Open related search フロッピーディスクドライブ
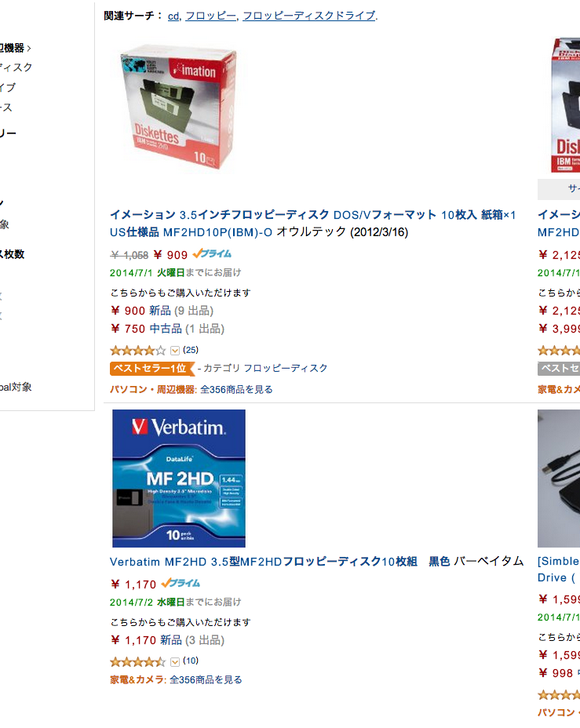 (308, 16)
